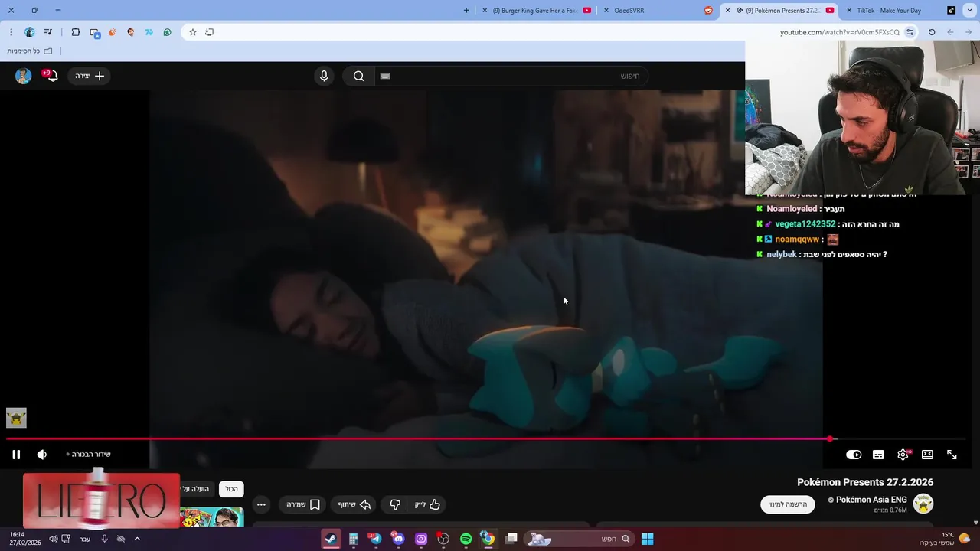
Task: Click the YouTube search magnifier button
Action: (358, 76)
